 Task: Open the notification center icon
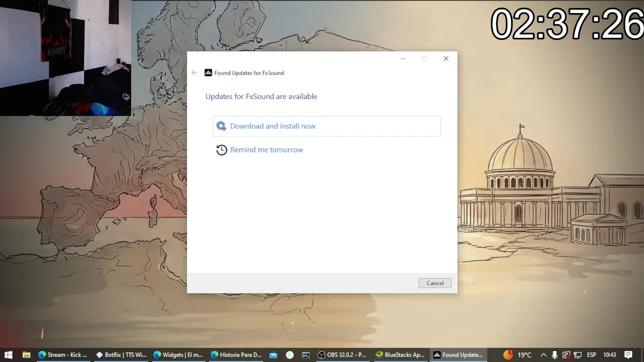coord(628,355)
